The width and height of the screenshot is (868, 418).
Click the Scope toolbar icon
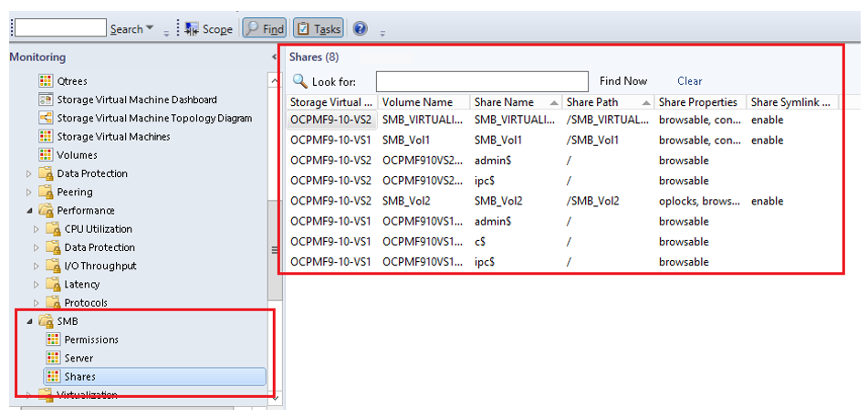tap(192, 29)
